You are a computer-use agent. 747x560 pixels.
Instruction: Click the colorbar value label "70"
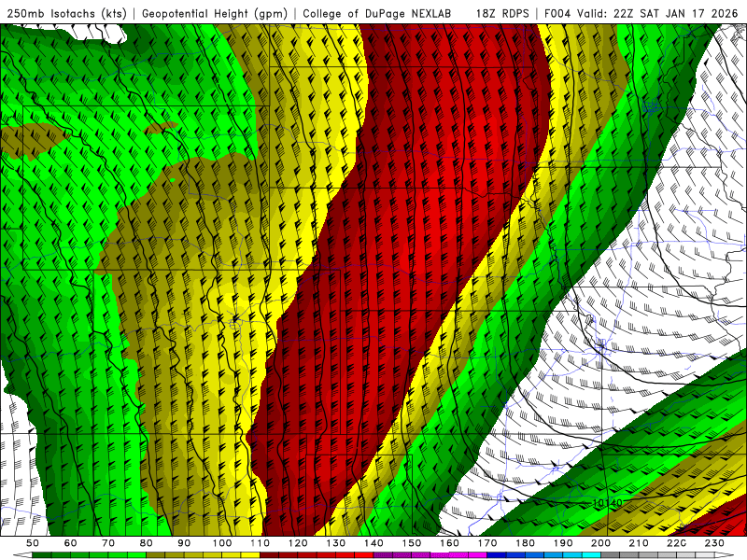tap(108, 543)
